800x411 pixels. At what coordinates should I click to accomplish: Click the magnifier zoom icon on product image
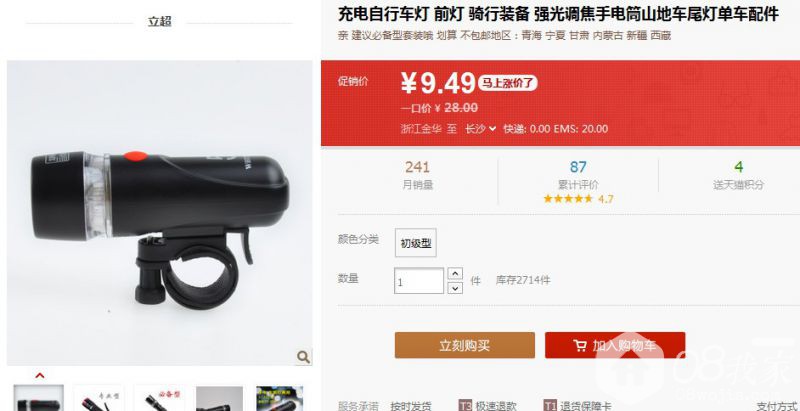click(304, 357)
